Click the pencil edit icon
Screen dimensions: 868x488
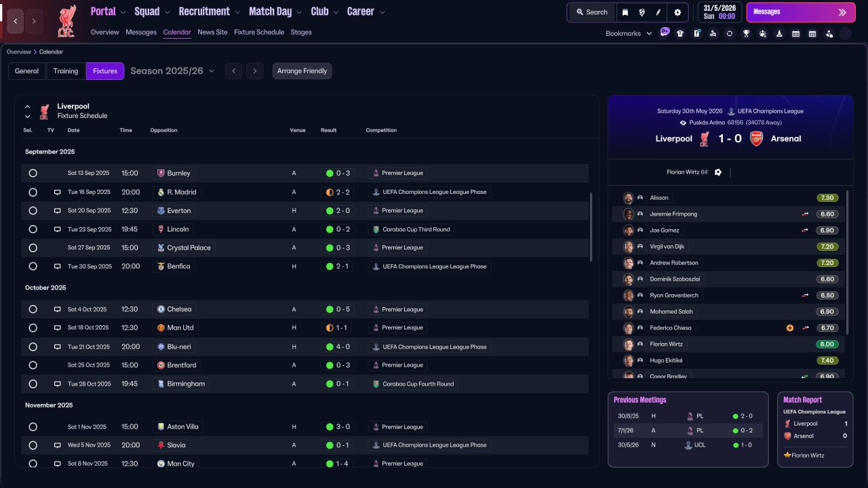tap(658, 12)
